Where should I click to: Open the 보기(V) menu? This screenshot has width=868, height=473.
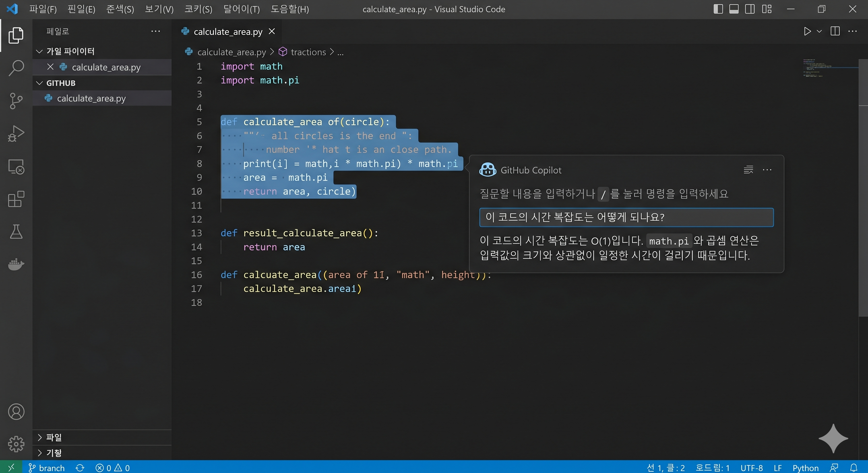pyautogui.click(x=159, y=9)
